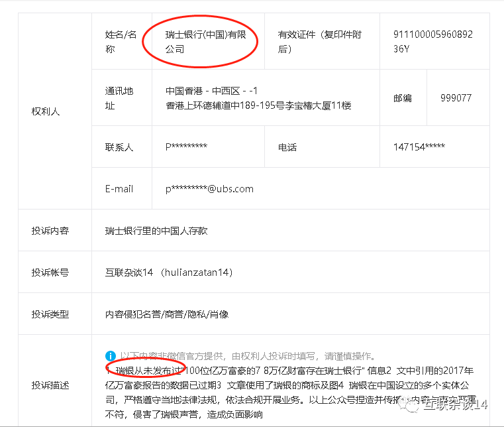
Task: Click the '投诉类型' row label
Action: click(50, 314)
